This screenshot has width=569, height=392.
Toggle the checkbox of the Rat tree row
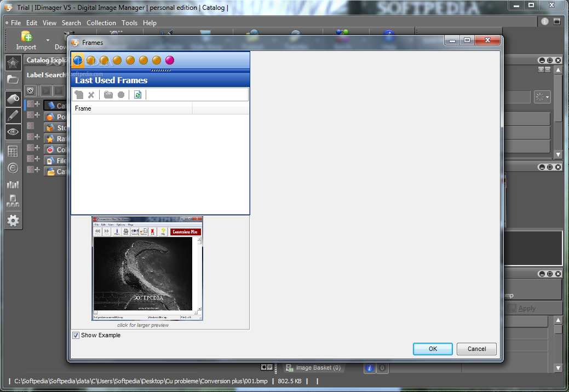tap(30, 136)
